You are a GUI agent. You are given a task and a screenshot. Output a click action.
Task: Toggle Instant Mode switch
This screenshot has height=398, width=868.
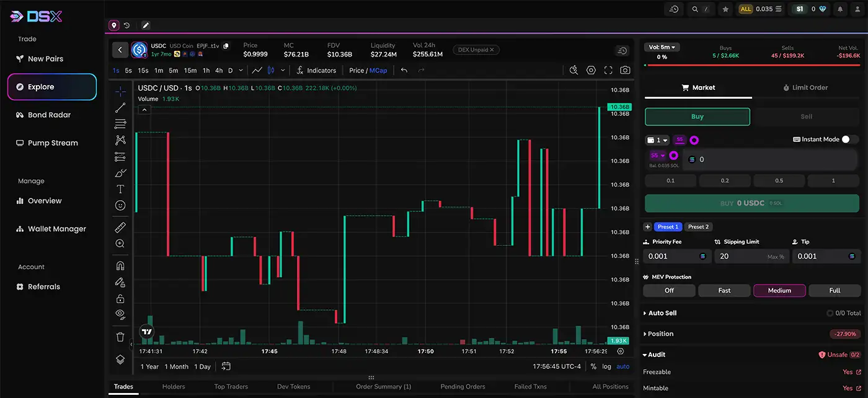coord(849,139)
